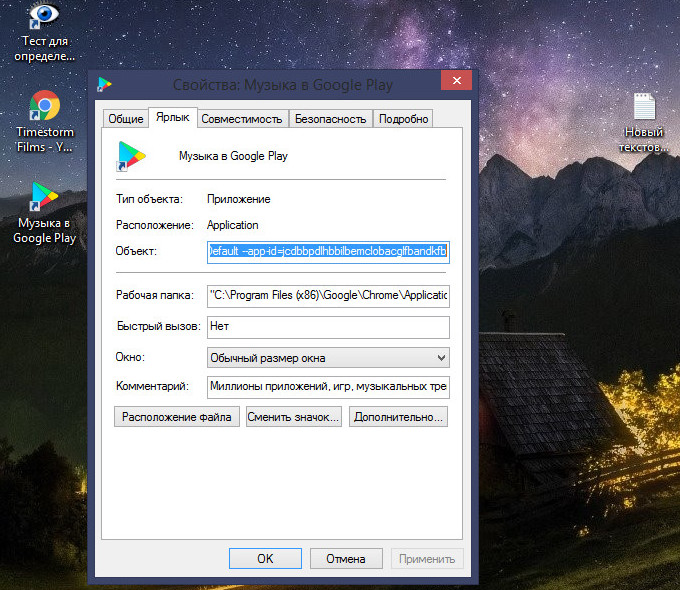
Task: Open the Подробно tab
Action: tap(403, 118)
